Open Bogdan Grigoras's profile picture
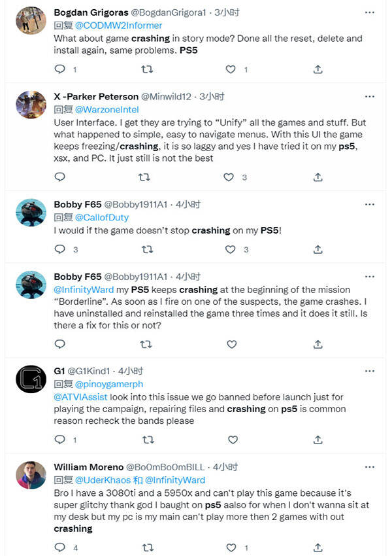Viewport: 392px width, 556px height. (x=30, y=22)
